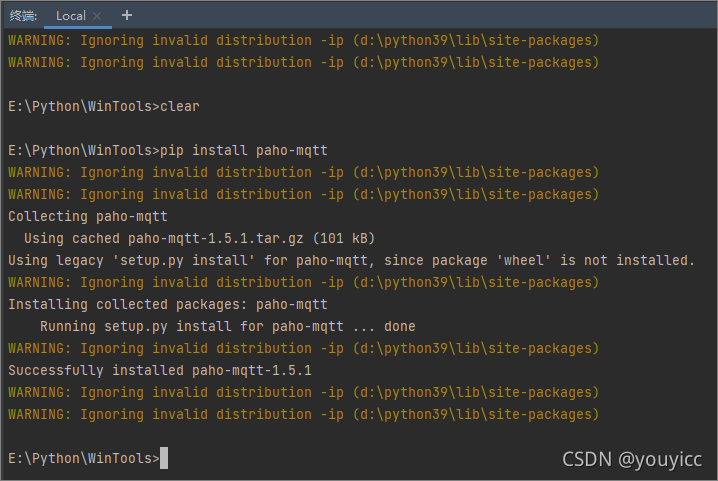Click the 'pip install paho-mqtt' command line
Viewport: 718px width, 481px height.
(x=168, y=150)
